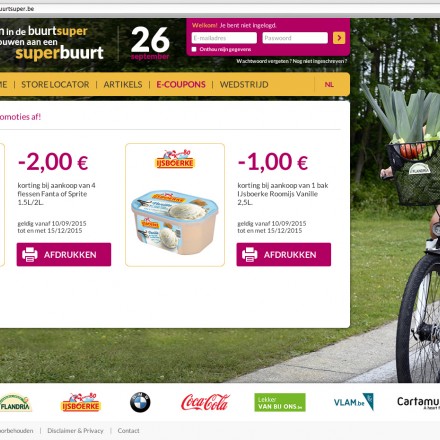Open the Disclaimer & Privacy link
The image size is (440, 440).
[x=75, y=431]
